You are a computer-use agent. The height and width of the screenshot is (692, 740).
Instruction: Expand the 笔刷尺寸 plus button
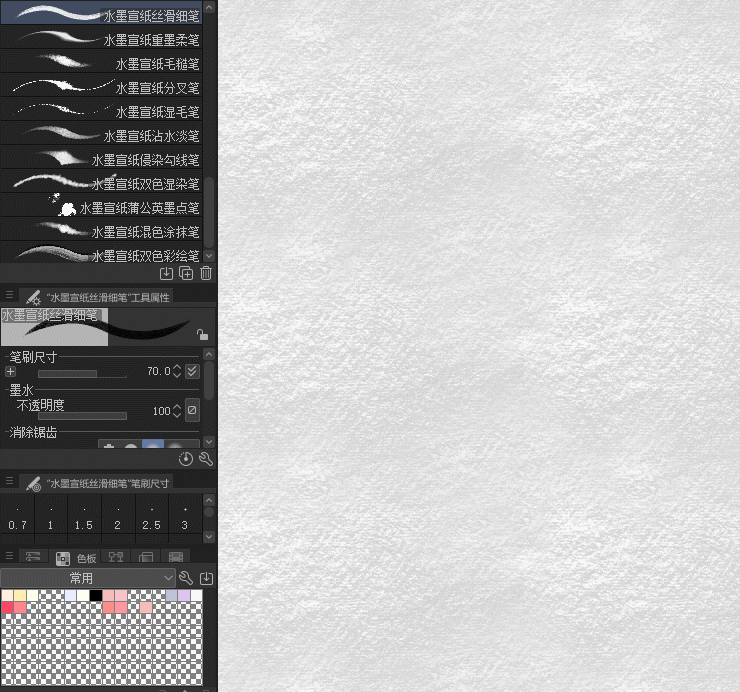10,371
